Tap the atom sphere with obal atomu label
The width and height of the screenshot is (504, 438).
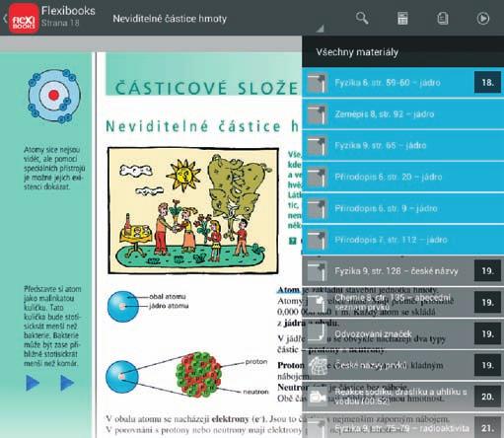[x=123, y=306]
